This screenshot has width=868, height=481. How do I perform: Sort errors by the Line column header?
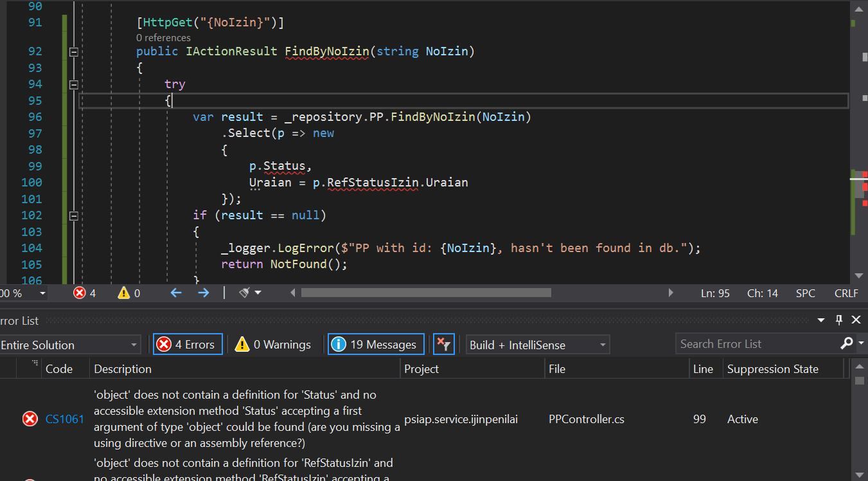(703, 369)
